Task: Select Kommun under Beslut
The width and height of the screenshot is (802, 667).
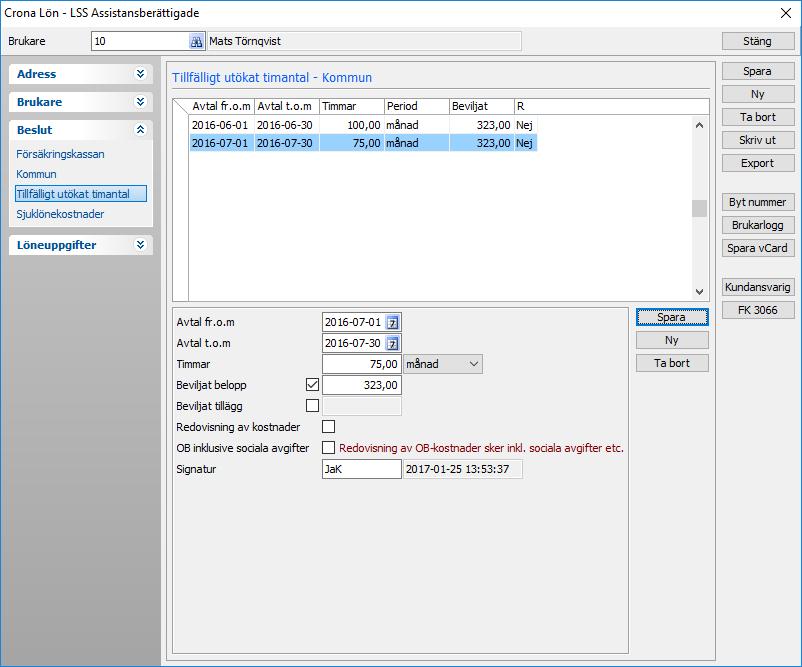Action: click(x=36, y=174)
